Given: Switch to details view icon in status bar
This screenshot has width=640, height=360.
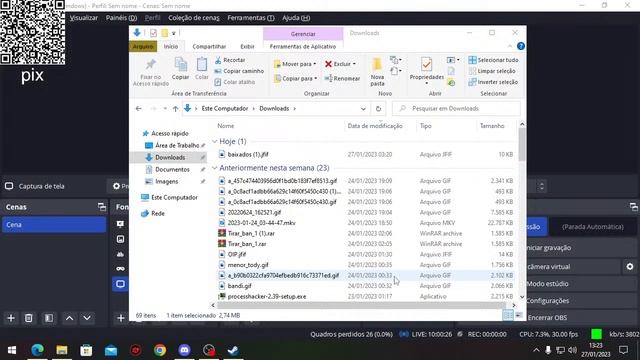Looking at the screenshot, I should click(508, 315).
